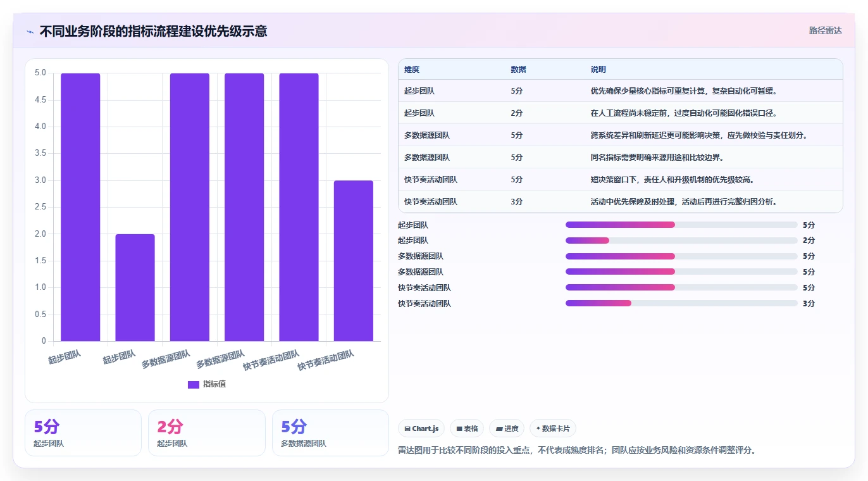The image size is (868, 481).
Task: Select the 数据卡片 chip
Action: point(552,428)
